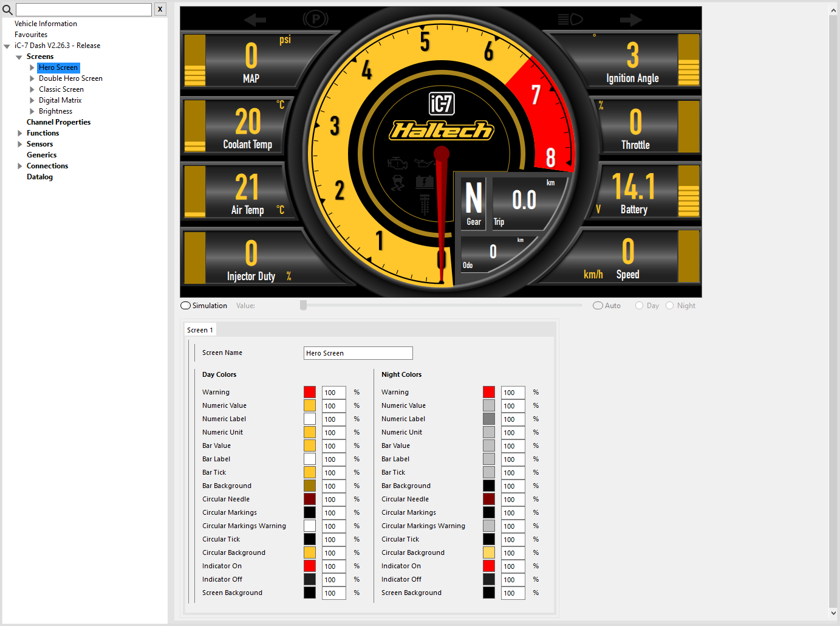The image size is (840, 626).
Task: Open Night Circular Background color swatch
Action: (x=489, y=552)
